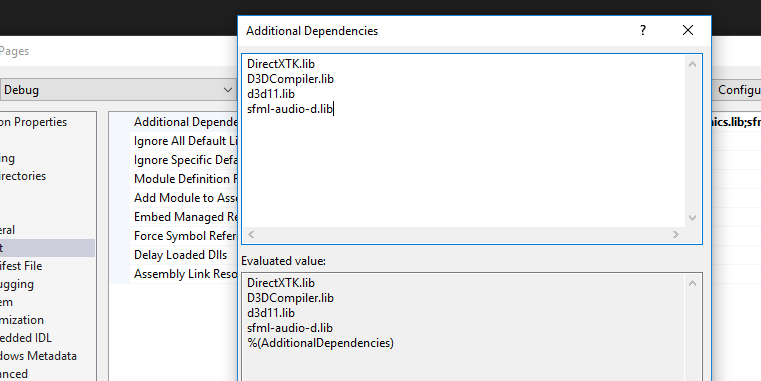
Task: Select Manifest File tree item
Action: click(x=21, y=266)
